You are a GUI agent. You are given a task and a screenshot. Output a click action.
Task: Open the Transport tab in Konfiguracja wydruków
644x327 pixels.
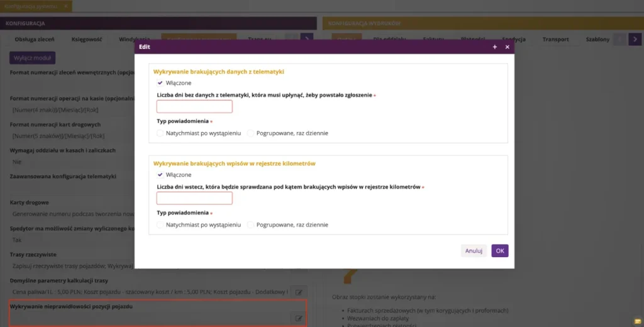click(555, 40)
